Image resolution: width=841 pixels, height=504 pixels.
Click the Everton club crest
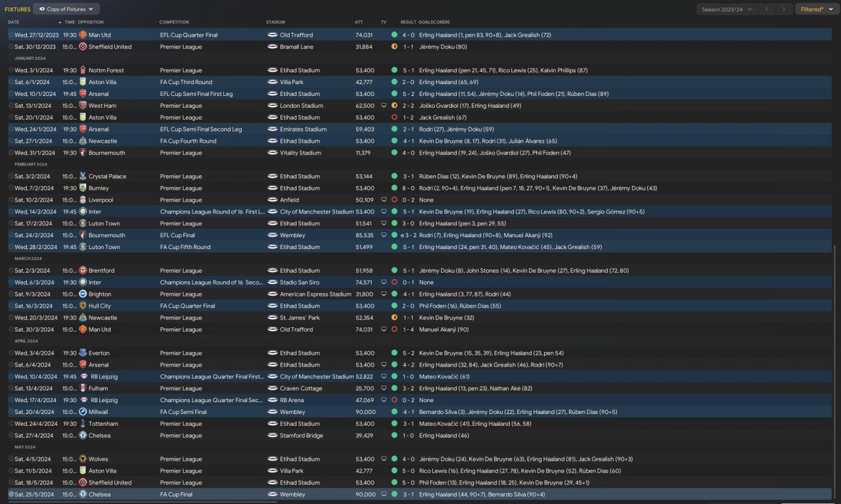click(x=83, y=354)
